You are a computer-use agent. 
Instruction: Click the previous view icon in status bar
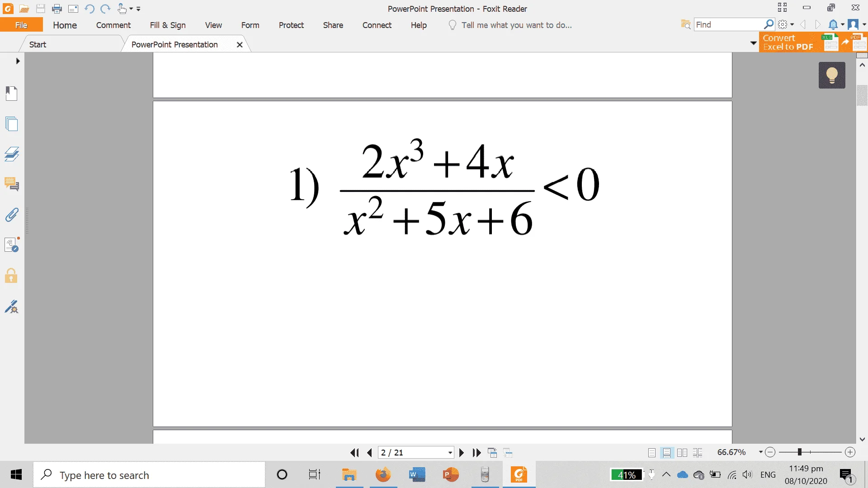coord(492,453)
